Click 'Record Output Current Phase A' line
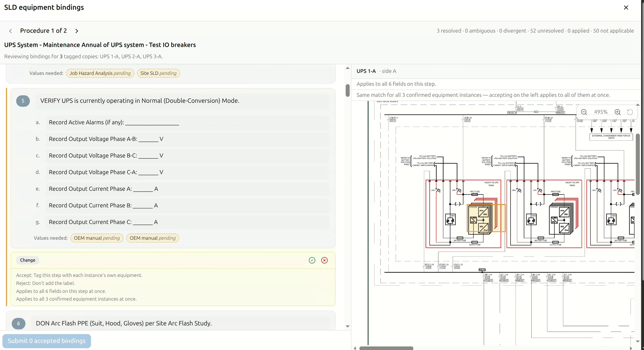Screen dimensions: 644x350 [187, 189]
